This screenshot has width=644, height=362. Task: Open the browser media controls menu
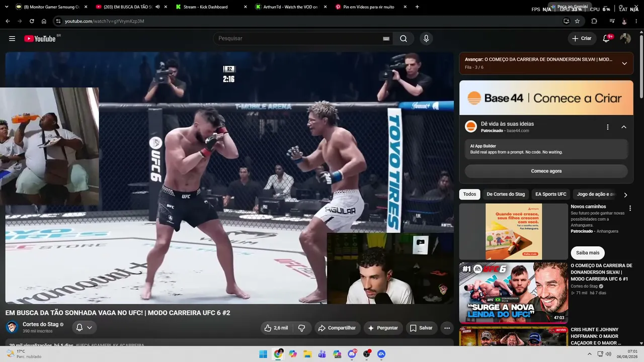pos(612,21)
